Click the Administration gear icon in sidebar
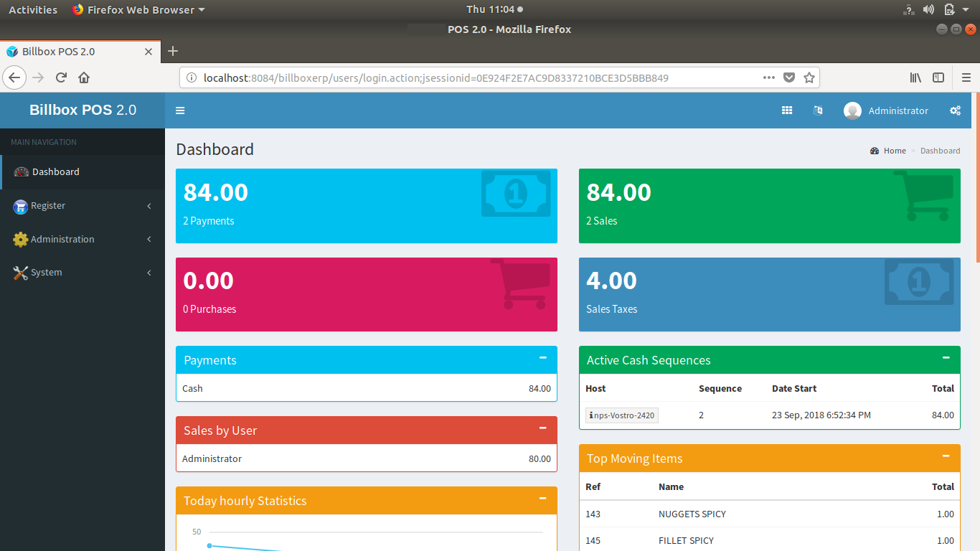 click(20, 239)
